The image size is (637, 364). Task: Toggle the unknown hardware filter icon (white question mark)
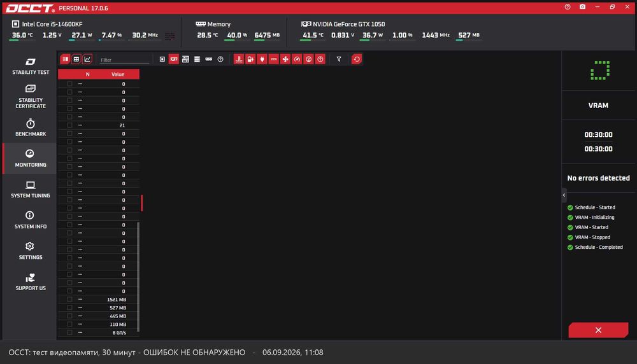[x=220, y=59]
